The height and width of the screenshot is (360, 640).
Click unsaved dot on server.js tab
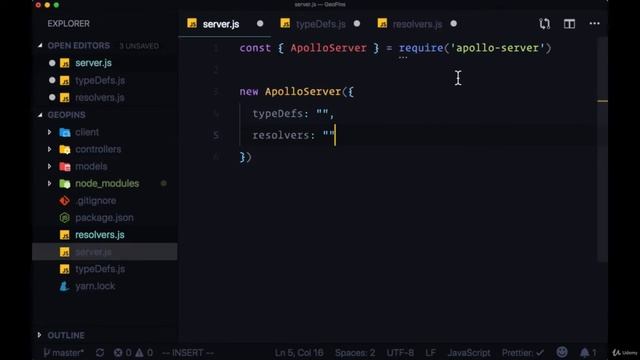260,24
